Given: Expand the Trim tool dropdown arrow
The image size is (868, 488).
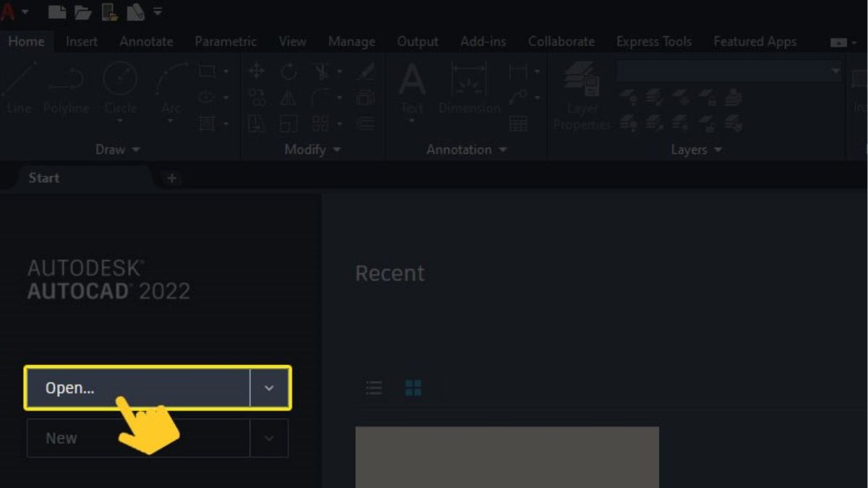Looking at the screenshot, I should coord(339,71).
